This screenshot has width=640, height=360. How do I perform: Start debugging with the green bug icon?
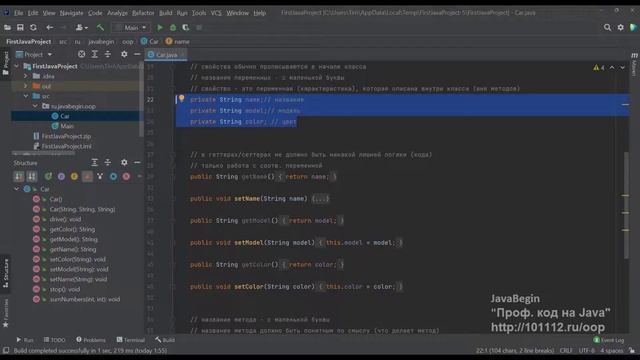(173, 27)
